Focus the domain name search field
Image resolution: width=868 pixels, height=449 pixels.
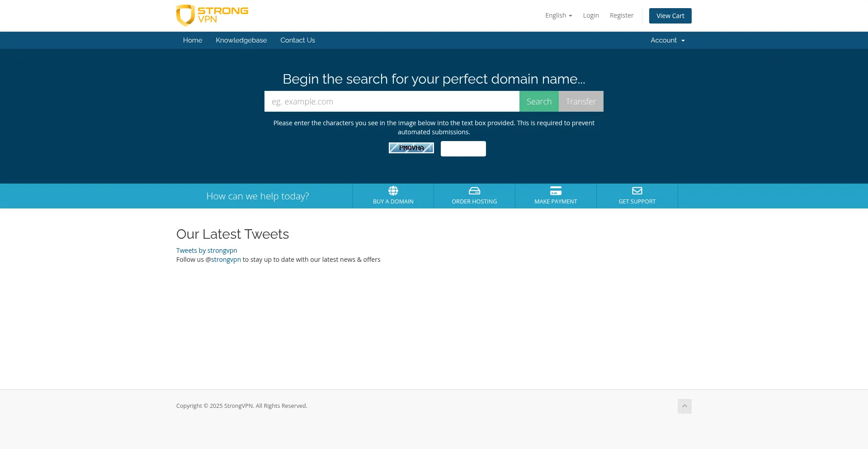(x=392, y=101)
